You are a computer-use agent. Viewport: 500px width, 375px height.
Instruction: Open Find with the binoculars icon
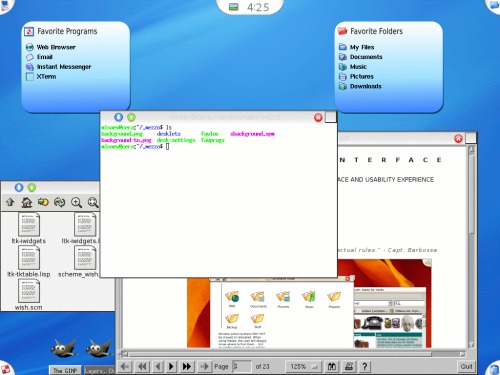(332, 367)
